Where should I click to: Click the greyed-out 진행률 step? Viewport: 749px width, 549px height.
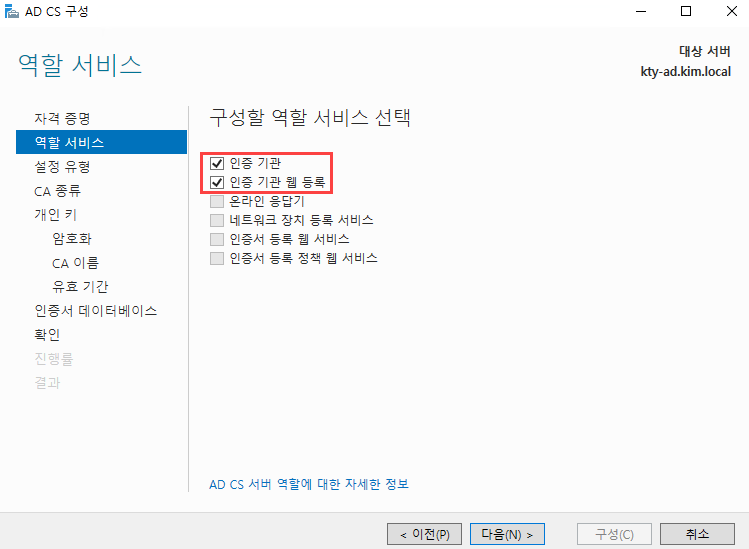pos(54,358)
